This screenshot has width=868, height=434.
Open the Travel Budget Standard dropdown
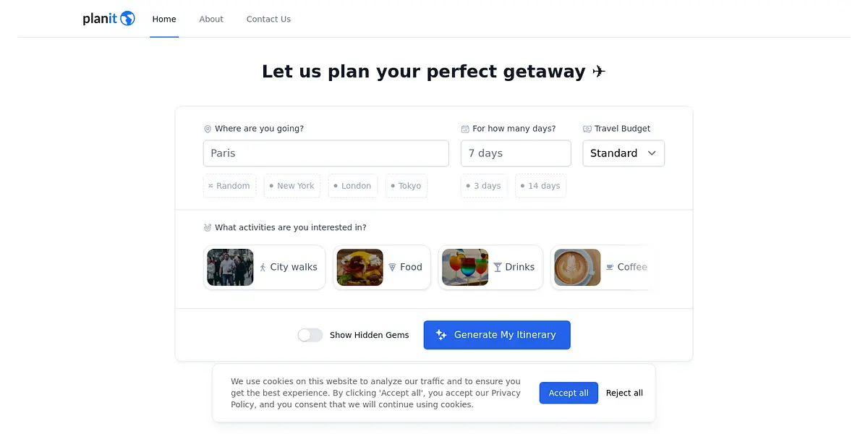pos(623,153)
